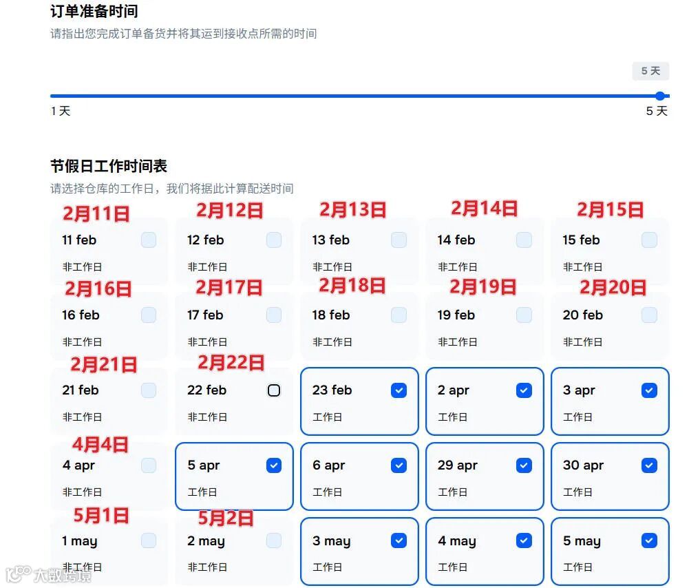Screen dimensions: 700x588
Task: Click the '3 may' date label
Action: pyautogui.click(x=331, y=540)
